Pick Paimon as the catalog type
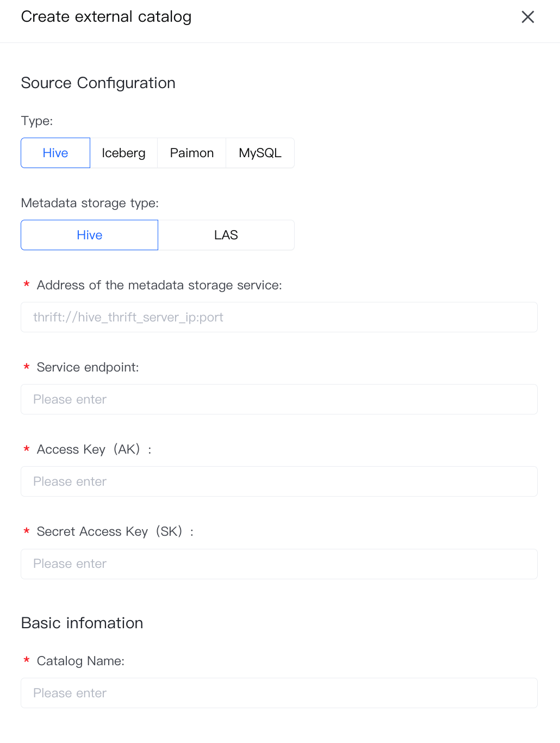 pos(191,153)
